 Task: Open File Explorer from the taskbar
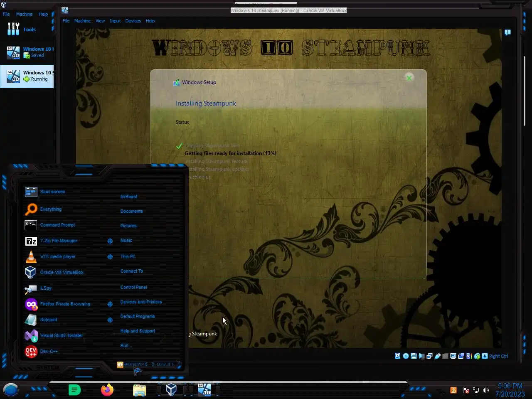click(140, 390)
